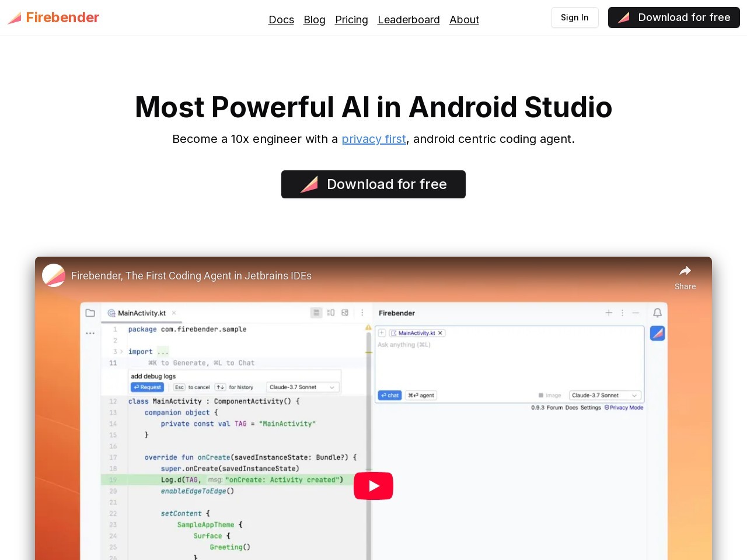Select the agent mode button
This screenshot has width=747, height=560.
pos(421,395)
